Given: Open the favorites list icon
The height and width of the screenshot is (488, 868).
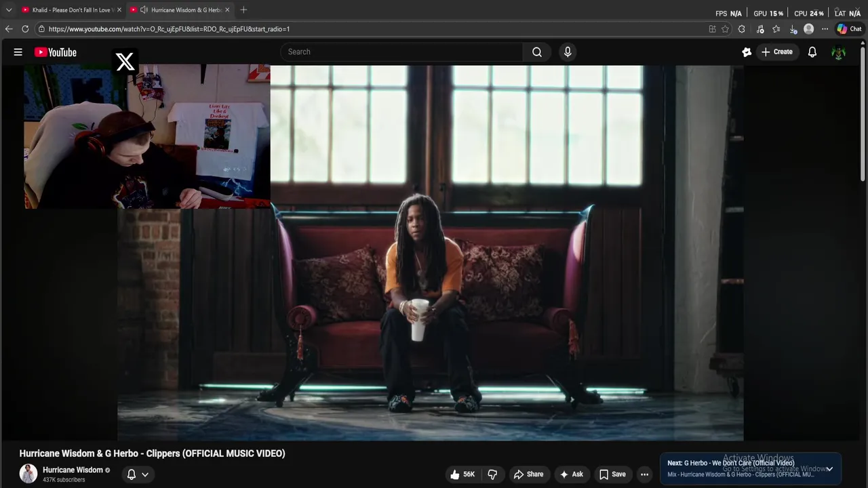Looking at the screenshot, I should pyautogui.click(x=776, y=29).
